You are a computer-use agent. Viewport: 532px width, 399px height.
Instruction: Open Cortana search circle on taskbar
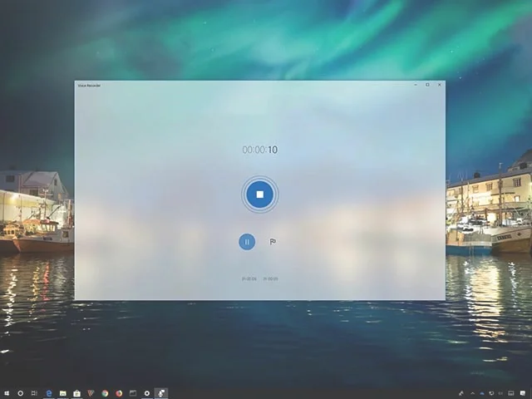coord(20,393)
